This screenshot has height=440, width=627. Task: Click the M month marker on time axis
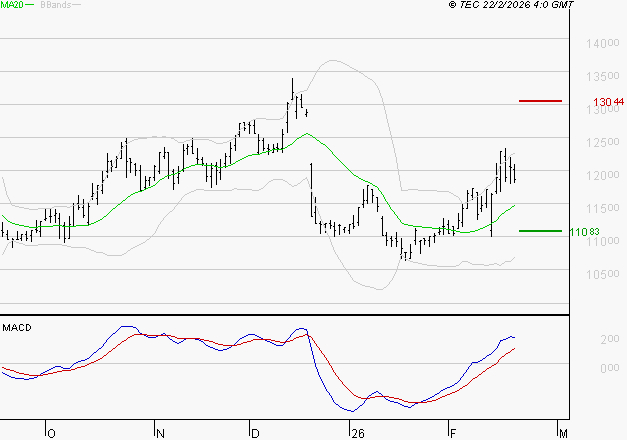563,433
